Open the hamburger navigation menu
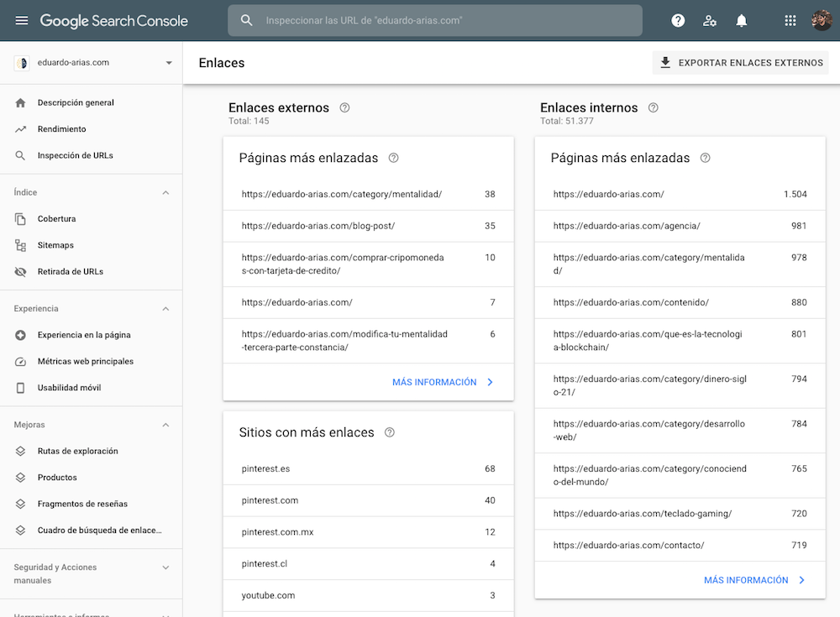The width and height of the screenshot is (840, 617). 22,20
